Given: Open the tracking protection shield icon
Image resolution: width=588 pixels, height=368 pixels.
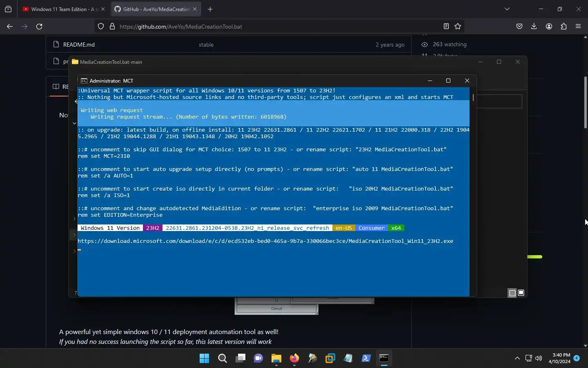Looking at the screenshot, I should [101, 27].
